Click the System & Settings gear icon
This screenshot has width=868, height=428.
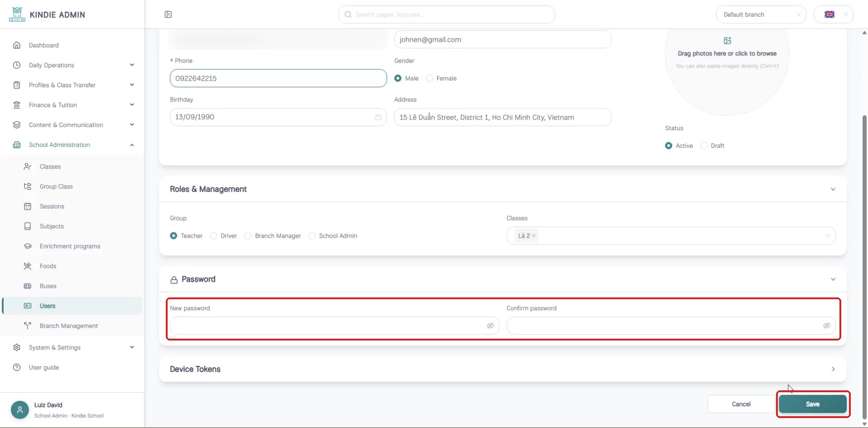(x=17, y=347)
